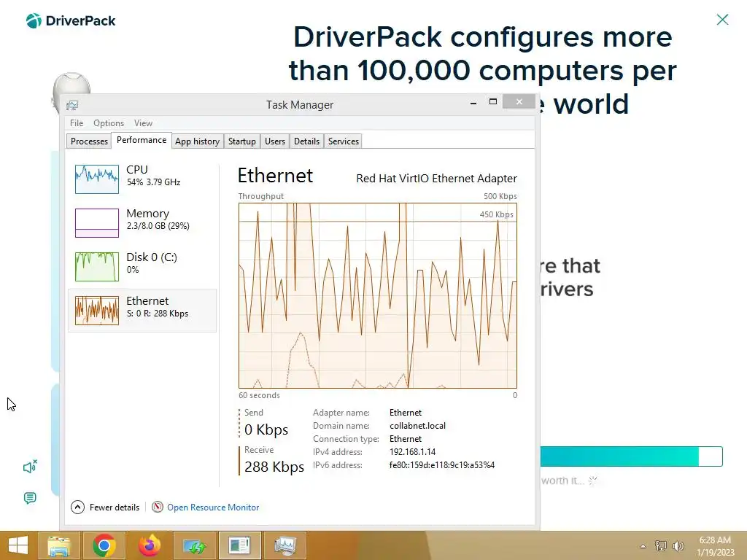Close the DriverPack window with X
The width and height of the screenshot is (747, 560).
click(722, 20)
